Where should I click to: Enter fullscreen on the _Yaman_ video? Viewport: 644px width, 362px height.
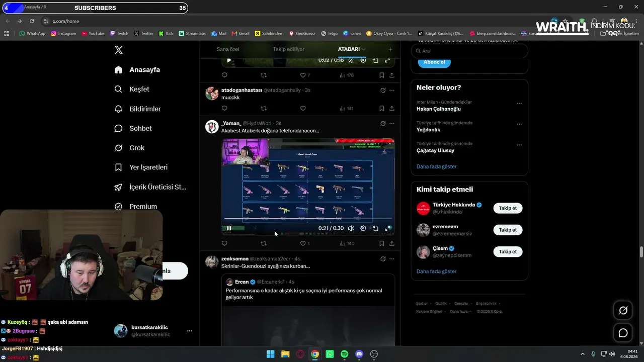[387, 228]
